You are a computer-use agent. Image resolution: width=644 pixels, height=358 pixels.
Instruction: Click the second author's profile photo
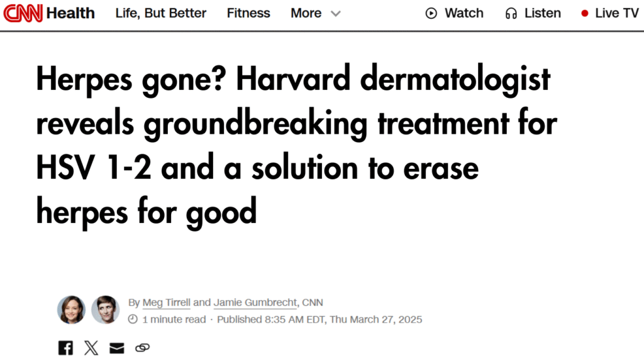pos(105,310)
